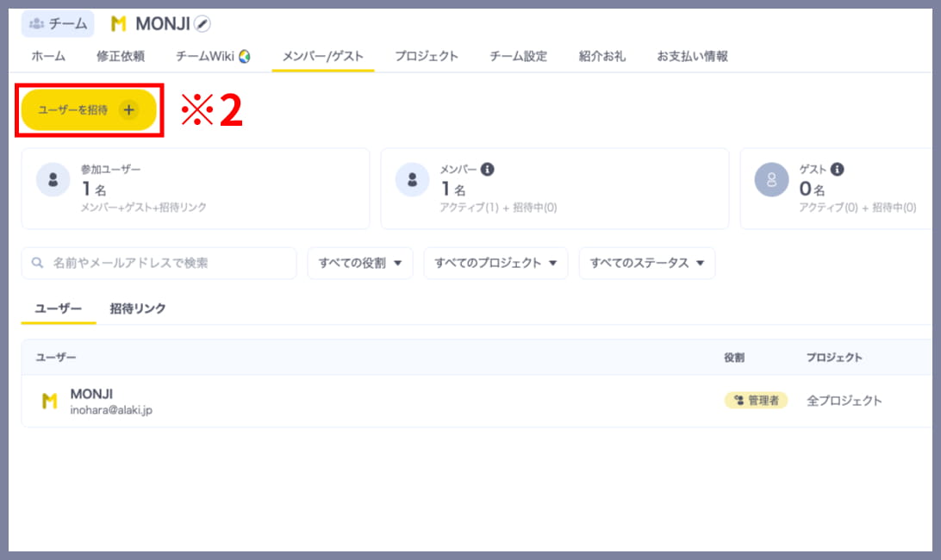Select the メンバー/ゲスト tab

pyautogui.click(x=323, y=56)
